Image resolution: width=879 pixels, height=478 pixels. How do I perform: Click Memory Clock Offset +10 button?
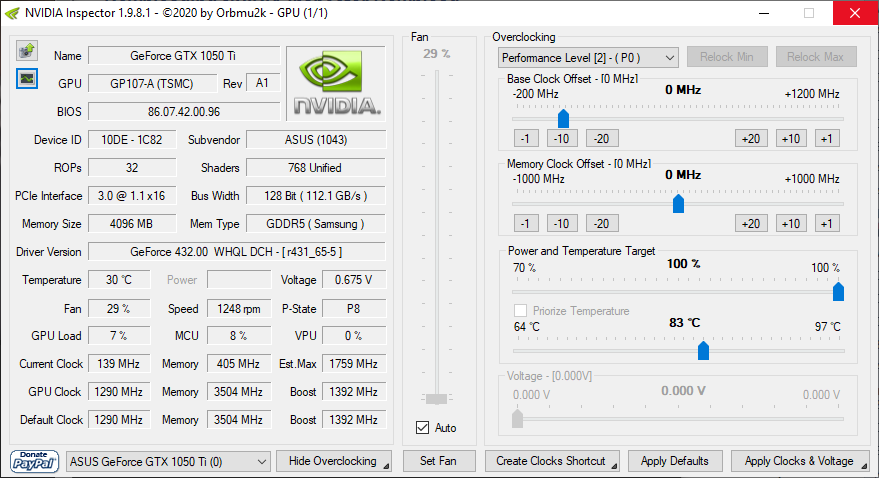791,224
